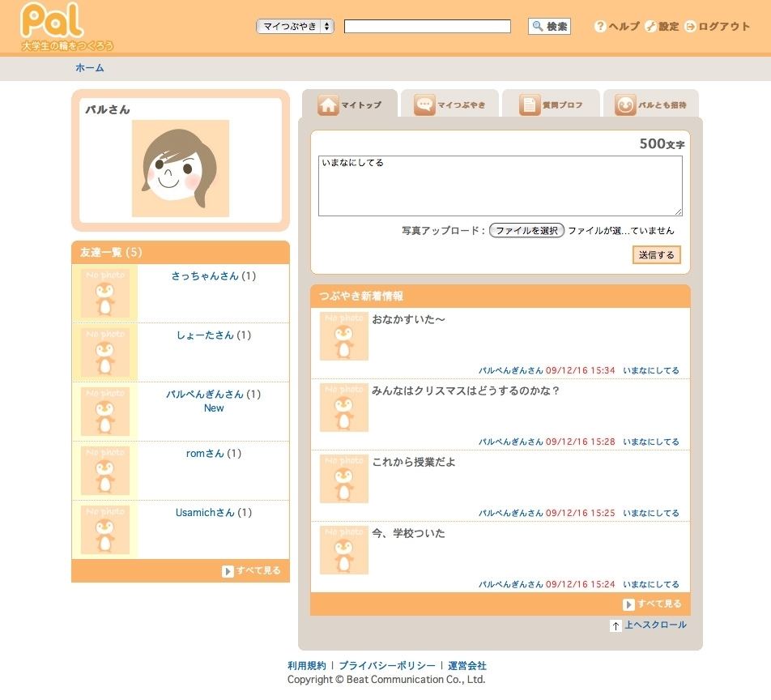
Task: Open さっちゃんさん friend profile link
Action: [x=205, y=276]
